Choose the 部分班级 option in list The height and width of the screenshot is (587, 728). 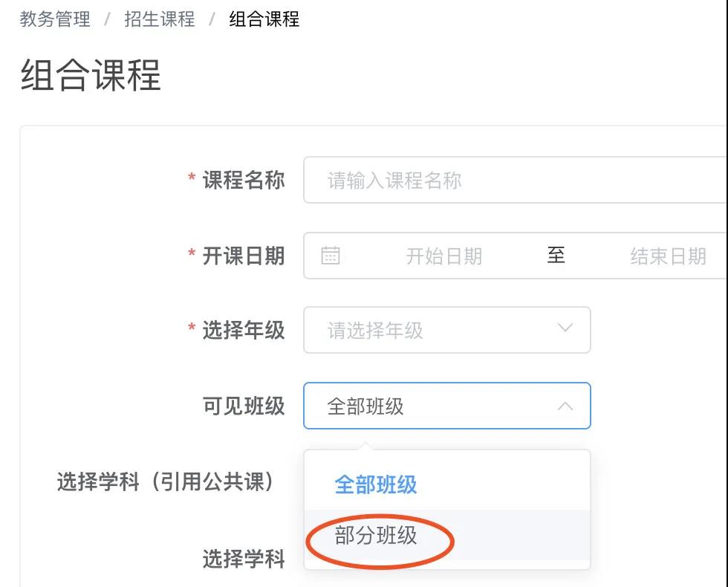pos(377,536)
